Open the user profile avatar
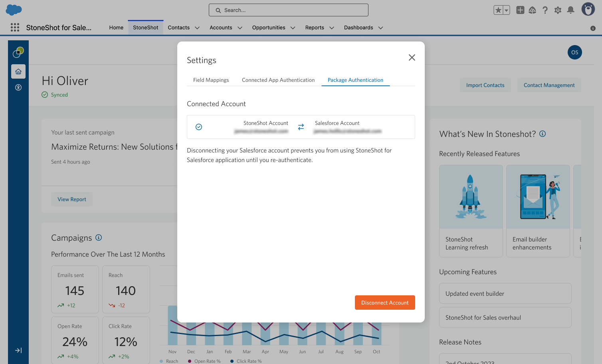602x364 pixels. tap(588, 9)
